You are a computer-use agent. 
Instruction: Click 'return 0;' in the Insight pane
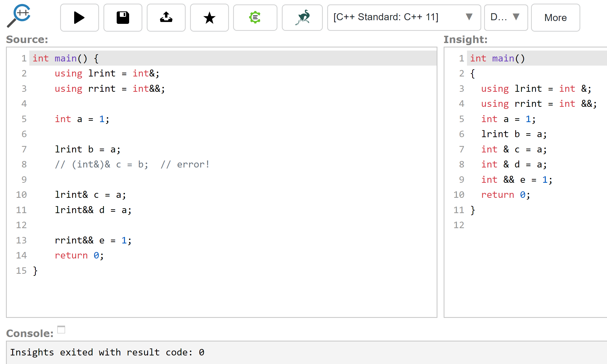pyautogui.click(x=505, y=195)
